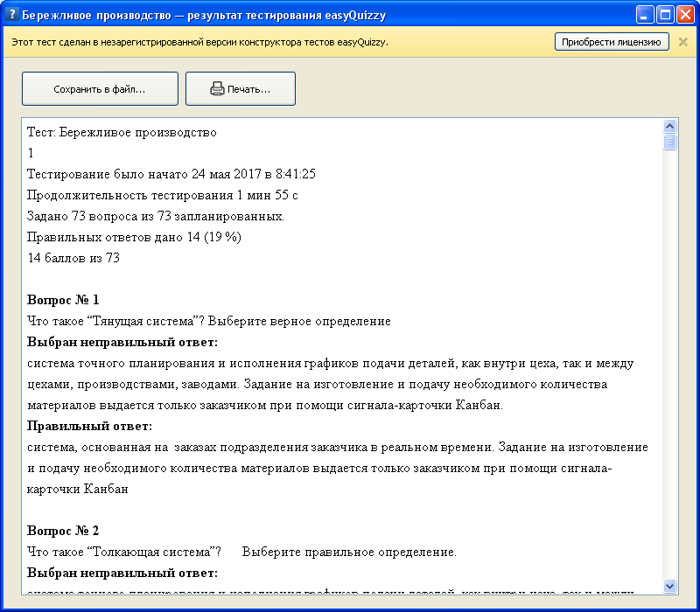Click the scrollbar up arrow

(x=669, y=127)
